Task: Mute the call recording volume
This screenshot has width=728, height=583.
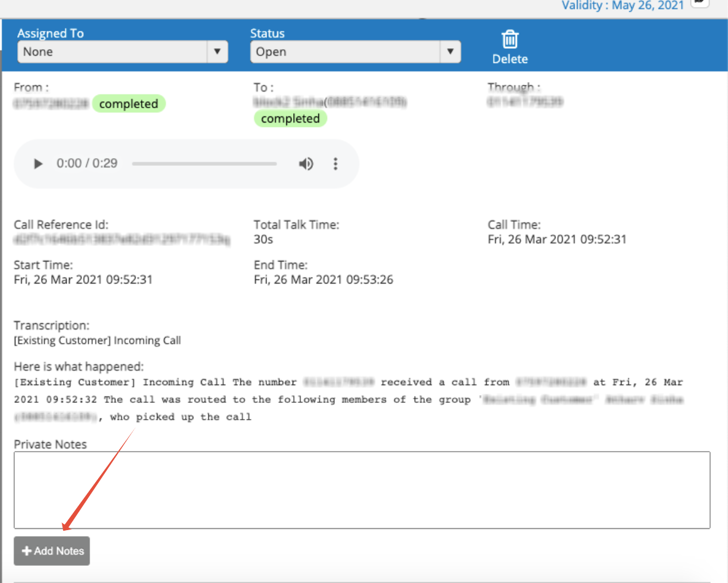Action: 306,164
